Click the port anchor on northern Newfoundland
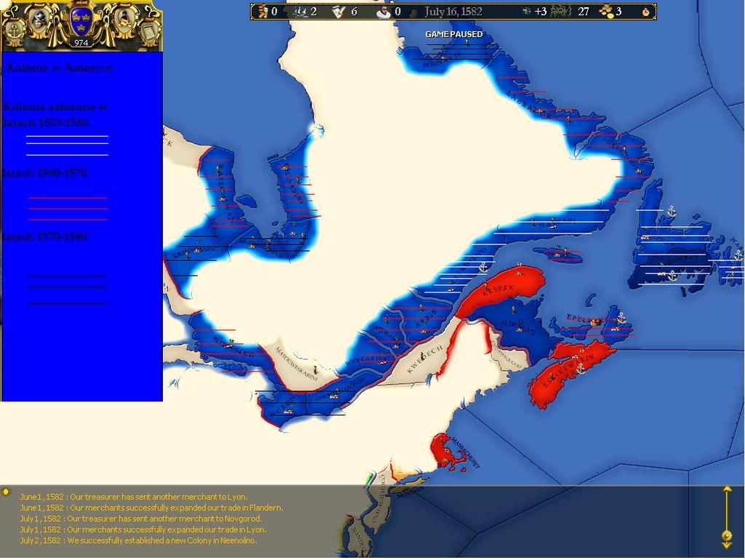Screen dimensions: 745x560 (x=670, y=211)
